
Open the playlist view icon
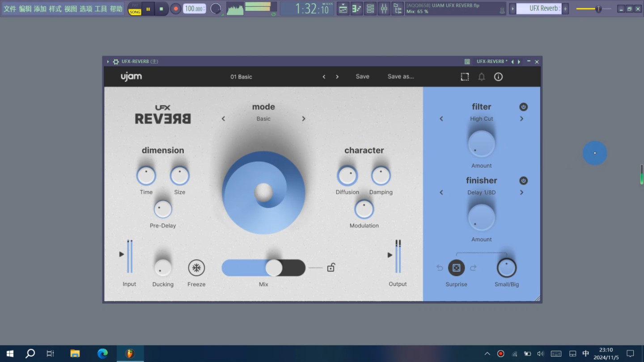click(x=343, y=8)
